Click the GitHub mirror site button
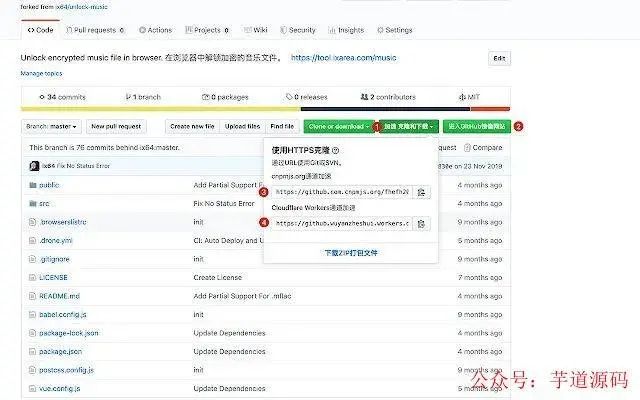The height and width of the screenshot is (400, 640). (477, 127)
